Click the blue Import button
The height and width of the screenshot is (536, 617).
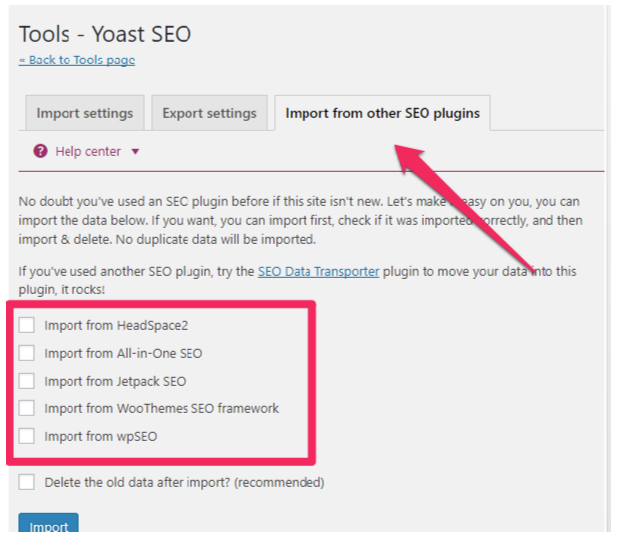click(48, 523)
